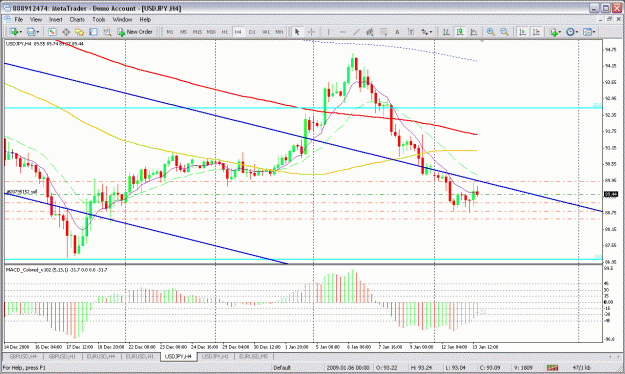Switch chart to W1 timeframe
The width and height of the screenshot is (625, 374).
(266, 32)
